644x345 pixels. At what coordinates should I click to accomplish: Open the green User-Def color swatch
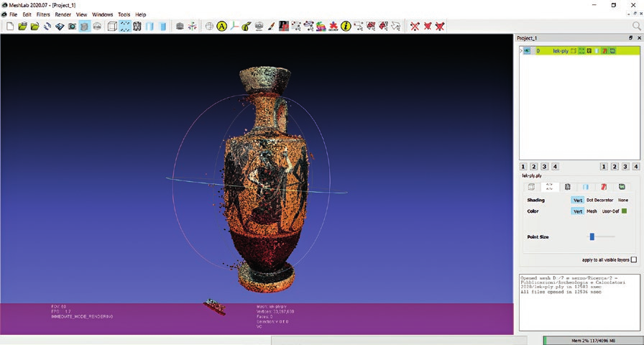pos(625,211)
